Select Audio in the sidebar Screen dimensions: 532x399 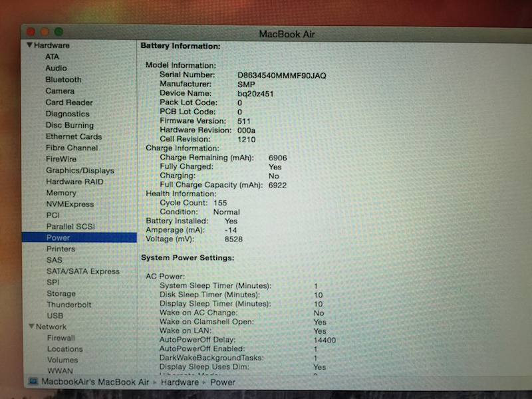click(56, 68)
